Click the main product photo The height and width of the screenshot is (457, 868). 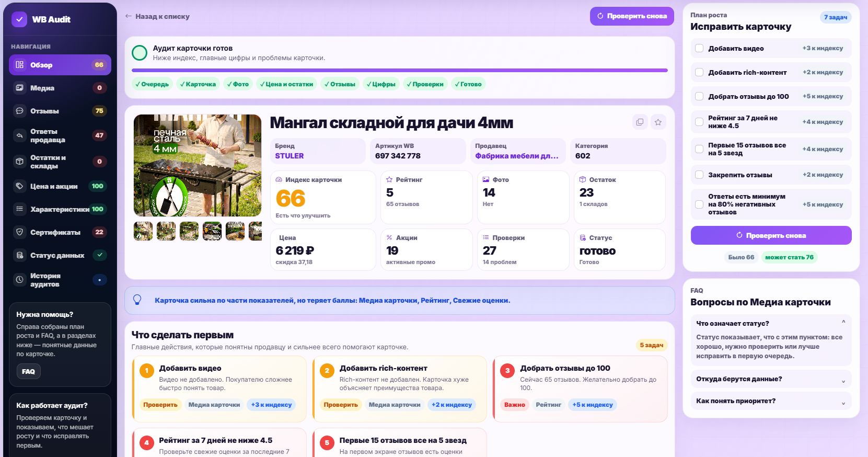pos(198,165)
